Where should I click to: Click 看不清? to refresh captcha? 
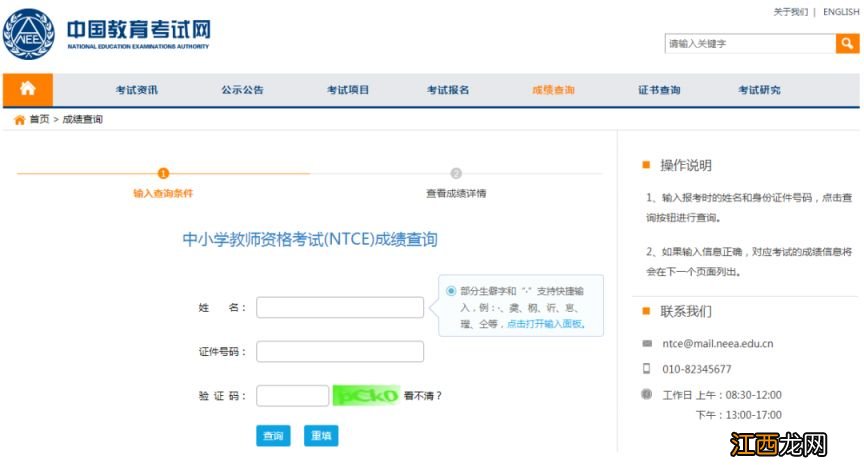423,396
